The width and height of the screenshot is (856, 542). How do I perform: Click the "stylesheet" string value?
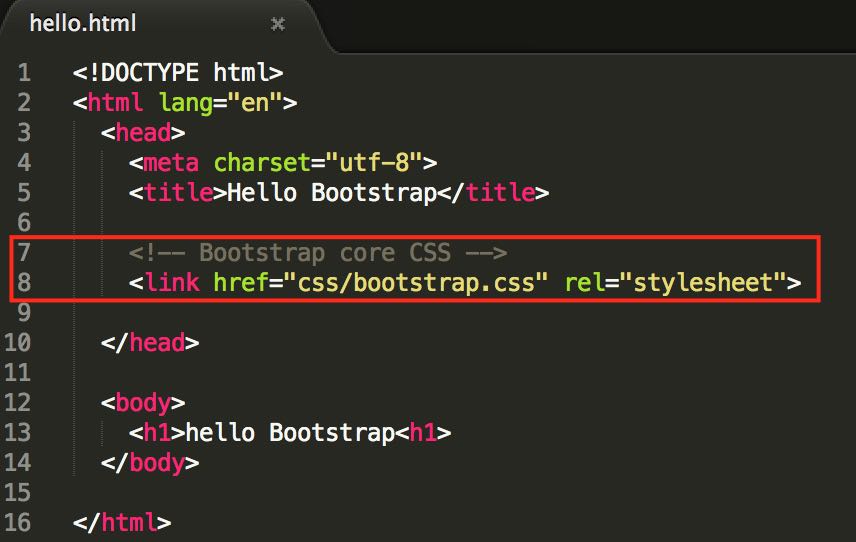pos(703,283)
